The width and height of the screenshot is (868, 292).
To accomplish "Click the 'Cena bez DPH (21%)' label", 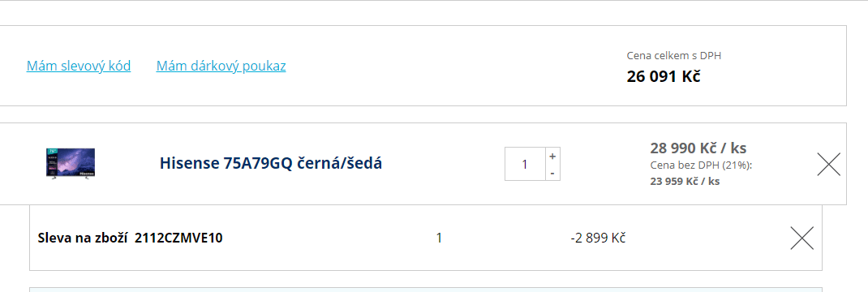I will 702,165.
